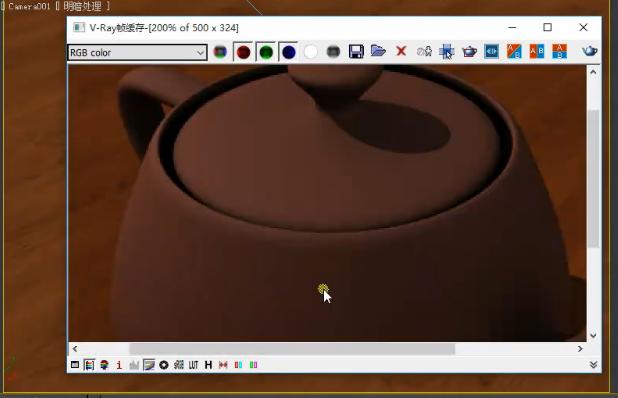This screenshot has width=618, height=398.
Task: Toggle monochromatic mode gray circle
Action: [333, 52]
